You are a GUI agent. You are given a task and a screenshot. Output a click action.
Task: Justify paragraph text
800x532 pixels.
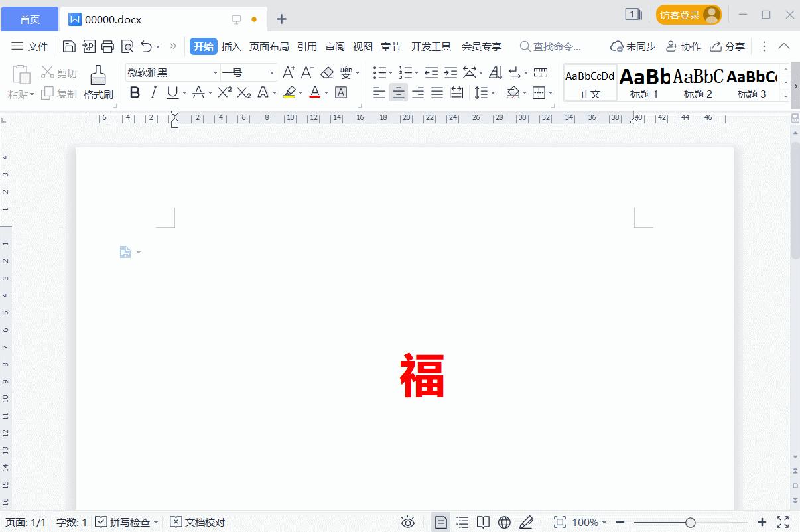pos(437,92)
